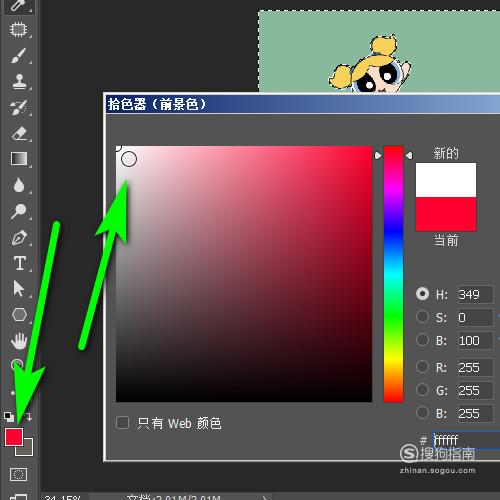The width and height of the screenshot is (500, 500).
Task: Click the red foreground color swatch in toolbar
Action: [x=14, y=437]
